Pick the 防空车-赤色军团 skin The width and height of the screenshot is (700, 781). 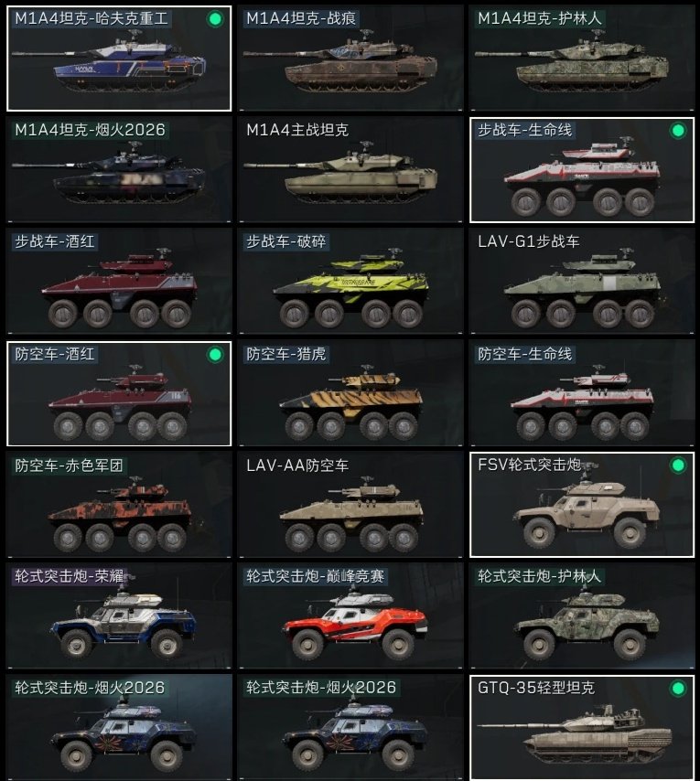119,505
